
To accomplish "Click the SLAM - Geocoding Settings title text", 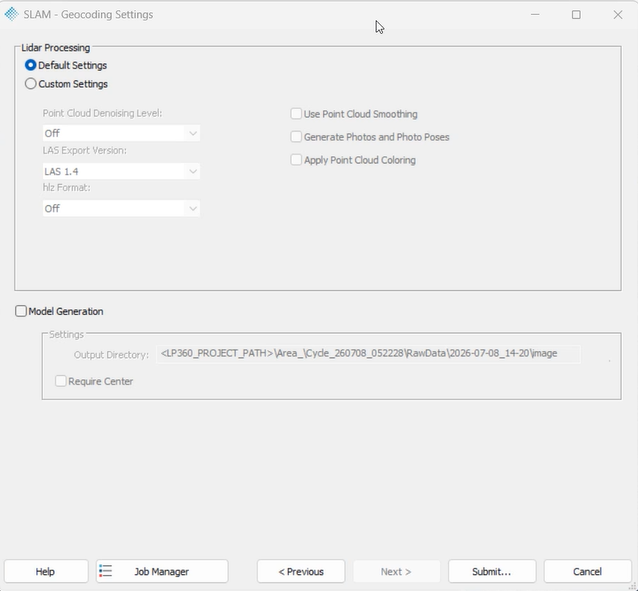I will tap(88, 14).
